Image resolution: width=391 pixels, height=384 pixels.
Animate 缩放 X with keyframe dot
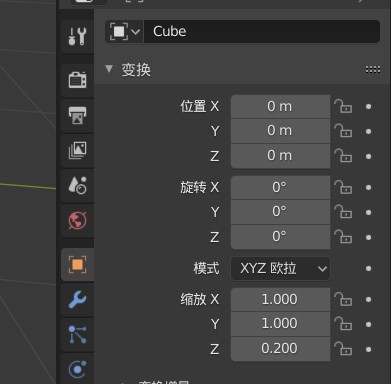coord(368,300)
